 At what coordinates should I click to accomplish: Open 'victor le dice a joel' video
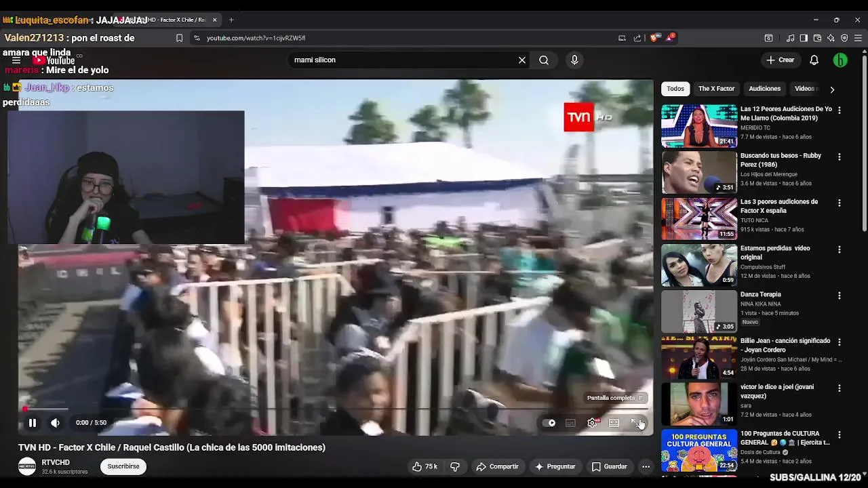click(777, 392)
